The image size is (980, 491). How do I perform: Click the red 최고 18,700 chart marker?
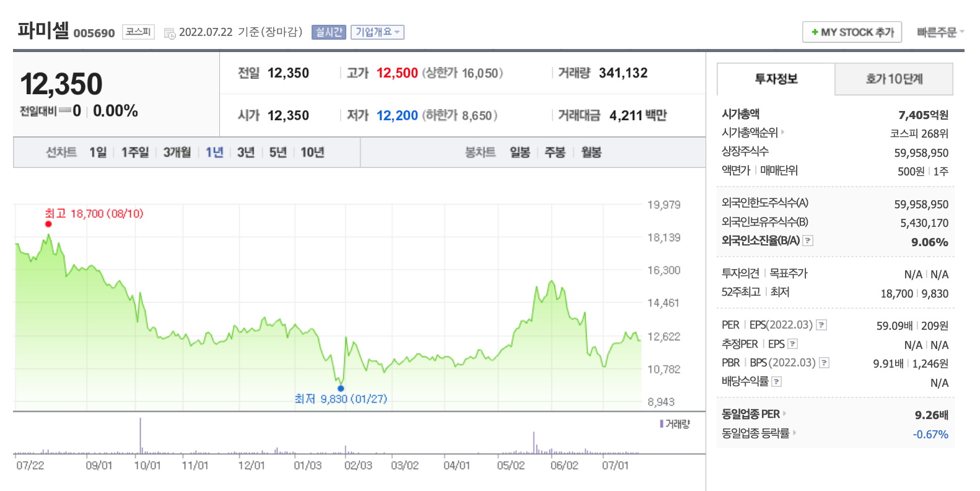click(x=48, y=224)
